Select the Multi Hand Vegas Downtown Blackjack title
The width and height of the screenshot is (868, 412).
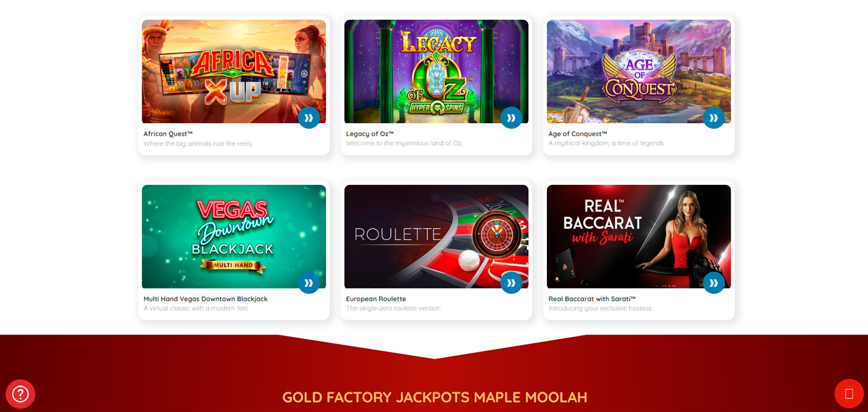tap(206, 299)
